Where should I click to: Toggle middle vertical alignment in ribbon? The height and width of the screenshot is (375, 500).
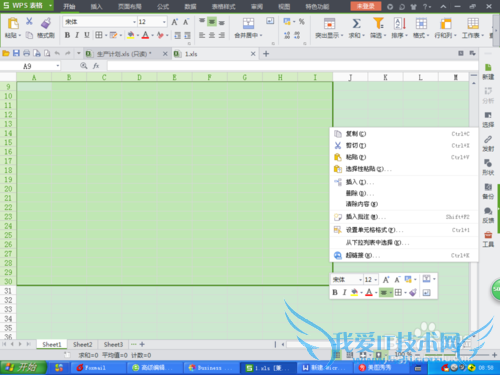[x=212, y=22]
